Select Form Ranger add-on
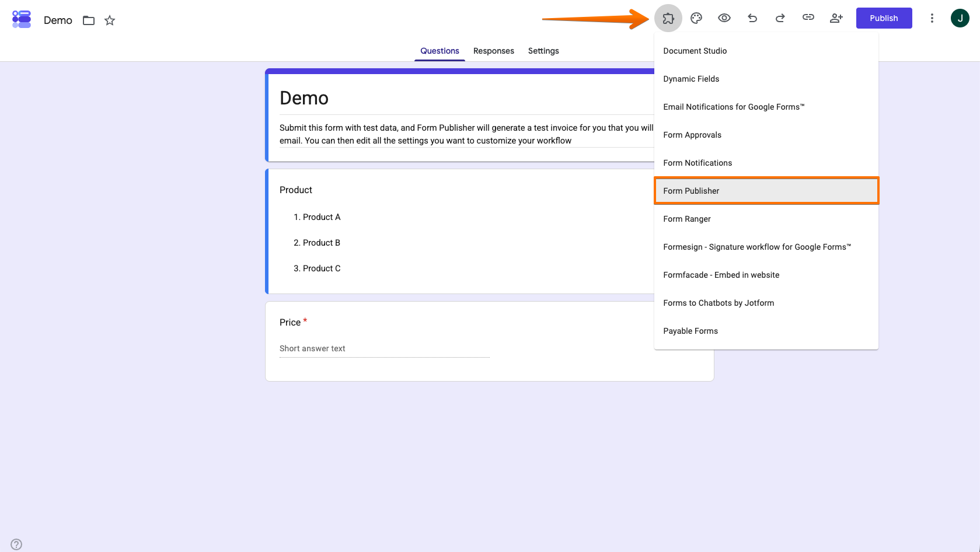Image resolution: width=980 pixels, height=552 pixels. [766, 219]
